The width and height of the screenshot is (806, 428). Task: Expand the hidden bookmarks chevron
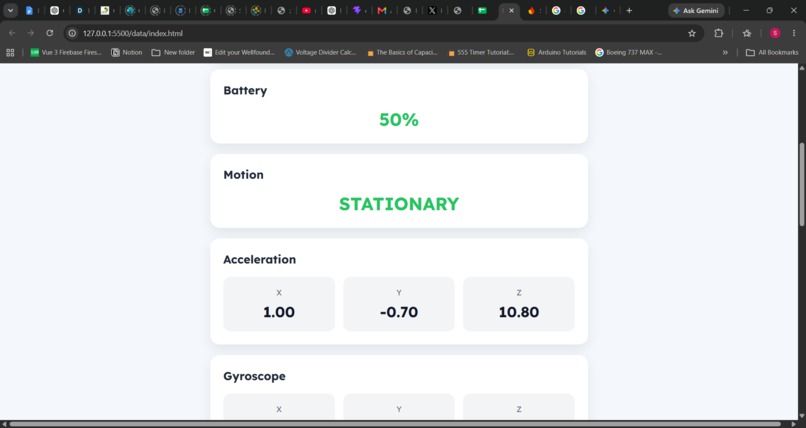(725, 52)
